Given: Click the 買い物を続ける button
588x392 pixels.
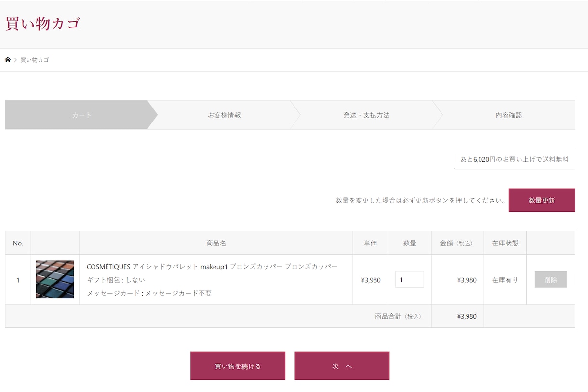Looking at the screenshot, I should click(x=238, y=366).
